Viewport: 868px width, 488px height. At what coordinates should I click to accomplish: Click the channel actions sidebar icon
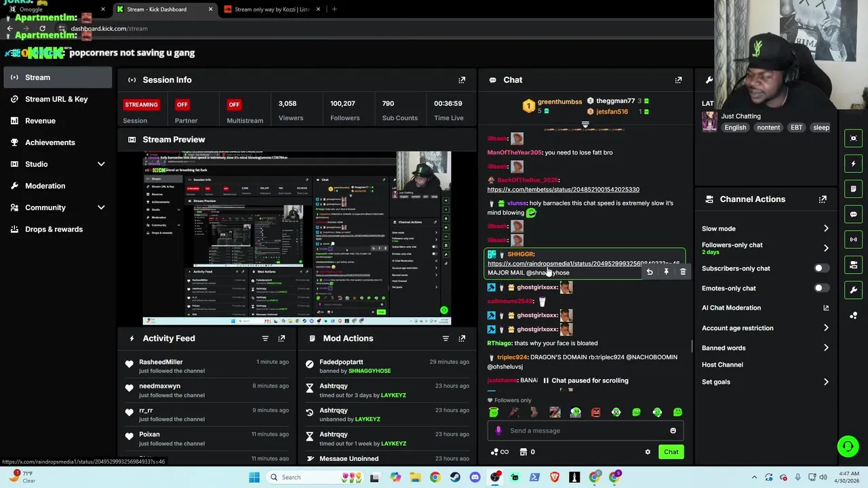click(x=853, y=264)
